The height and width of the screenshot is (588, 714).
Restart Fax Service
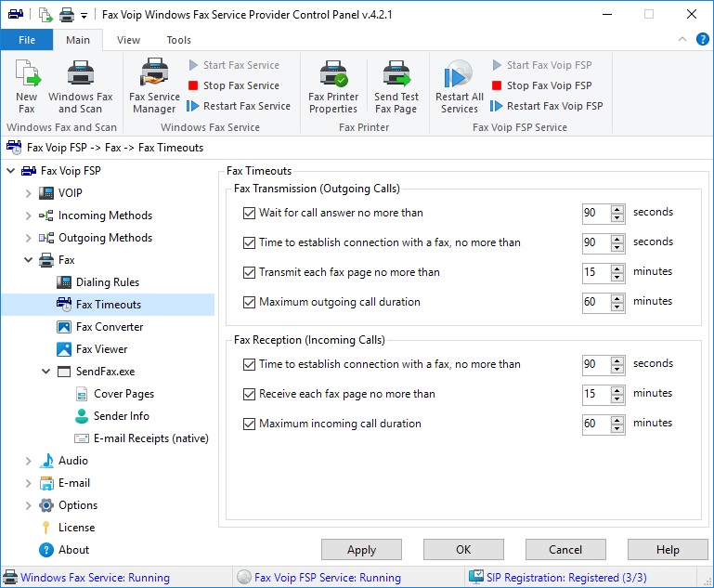pyautogui.click(x=239, y=106)
